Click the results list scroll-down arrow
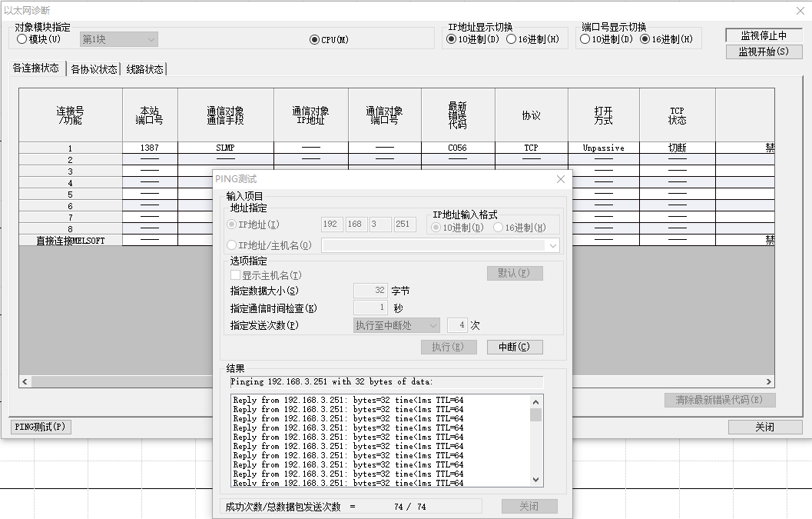Screen dimensions: 812x519 [x=536, y=479]
